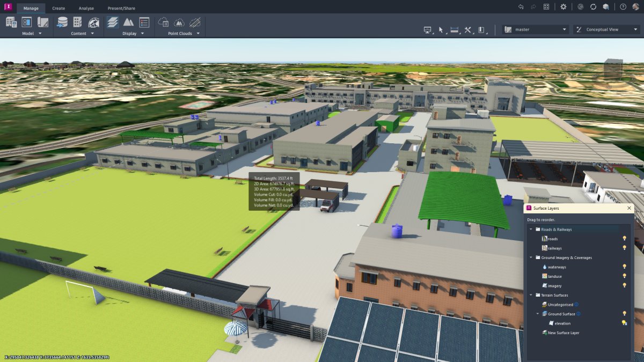Click the sync refresh icon
Image resolution: width=644 pixels, height=362 pixels.
(x=593, y=6)
